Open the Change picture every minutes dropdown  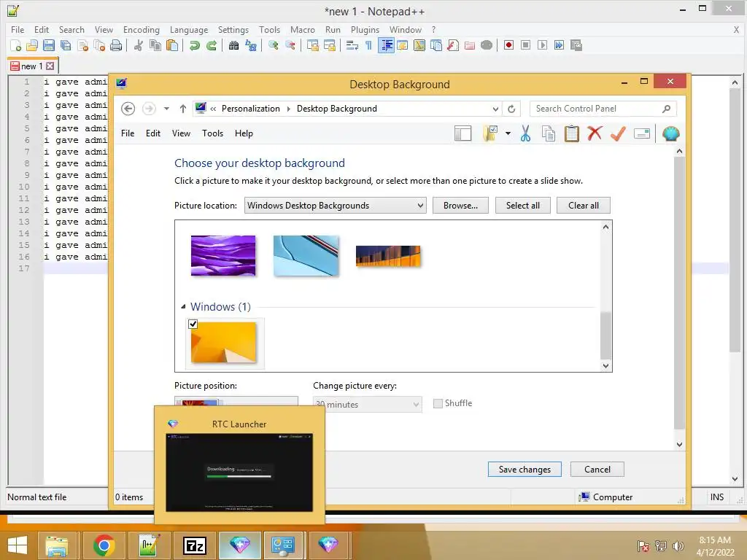point(368,404)
